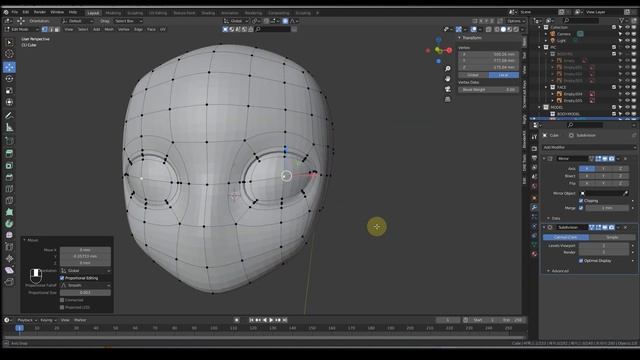The image size is (640, 360).
Task: Toggle the Proportional Editing checkbox
Action: point(62,278)
